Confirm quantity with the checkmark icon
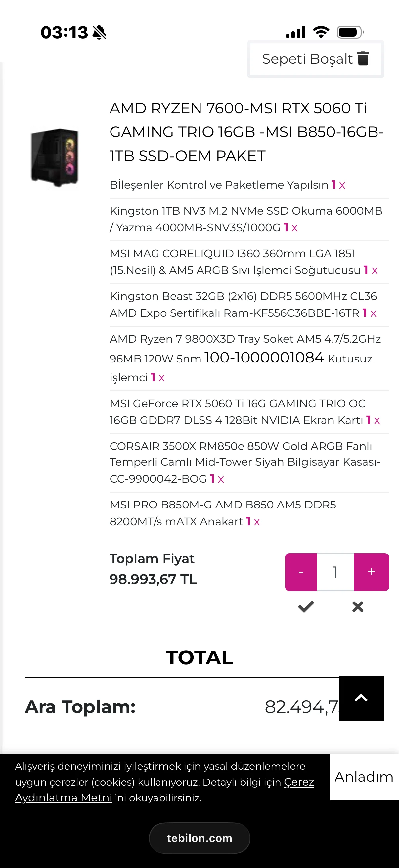Screen dimensions: 399x868 (x=306, y=607)
